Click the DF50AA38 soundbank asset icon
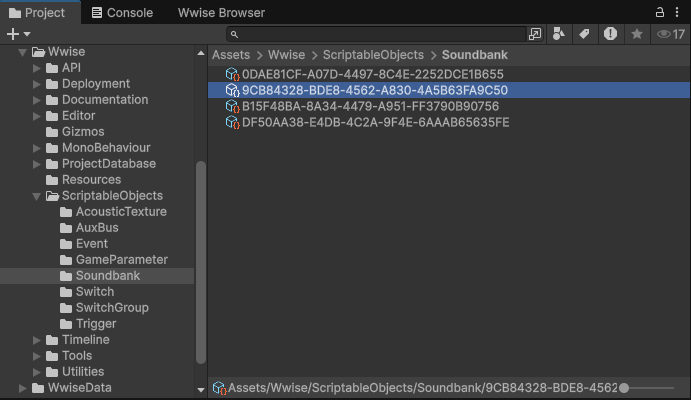Image resolution: width=691 pixels, height=400 pixels. (x=232, y=122)
